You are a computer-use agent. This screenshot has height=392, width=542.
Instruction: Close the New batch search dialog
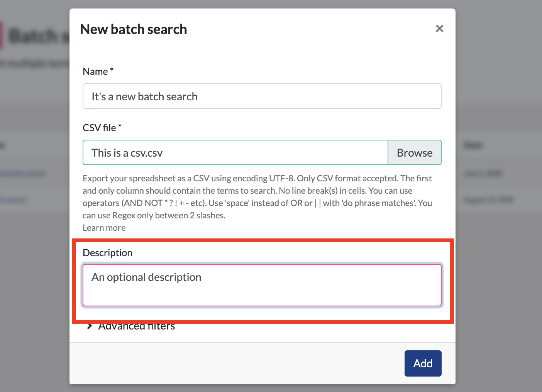439,29
